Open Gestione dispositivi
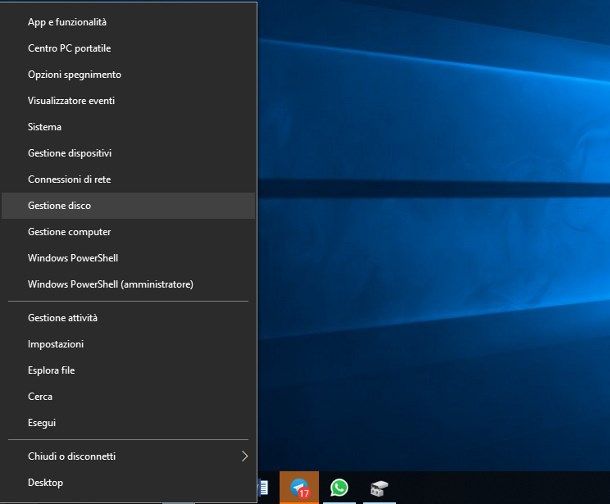610x504 pixels. 128,153
